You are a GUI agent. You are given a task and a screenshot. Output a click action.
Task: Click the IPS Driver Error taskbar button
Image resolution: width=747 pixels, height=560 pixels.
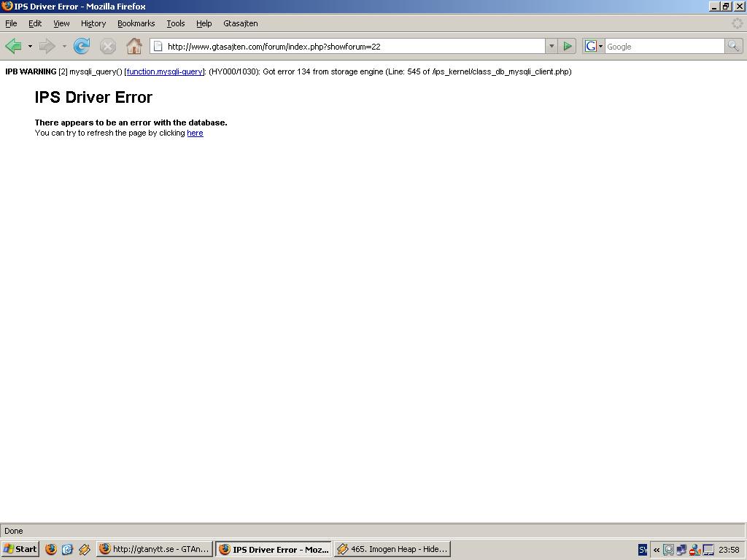(x=274, y=549)
